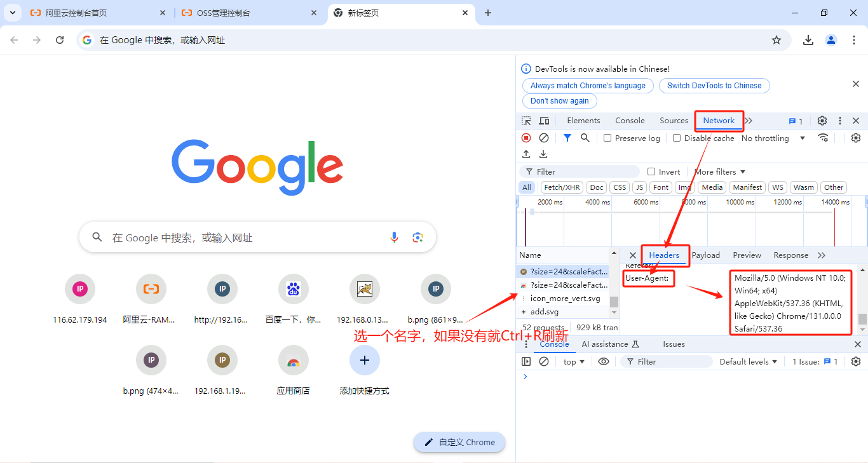868x463 pixels.
Task: Open Network panel settings gear
Action: [x=856, y=138]
